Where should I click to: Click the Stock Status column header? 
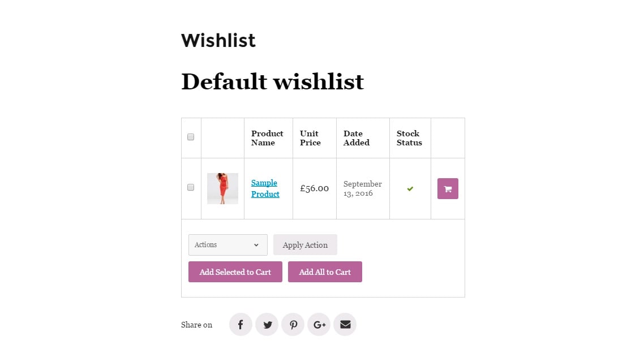coord(409,138)
